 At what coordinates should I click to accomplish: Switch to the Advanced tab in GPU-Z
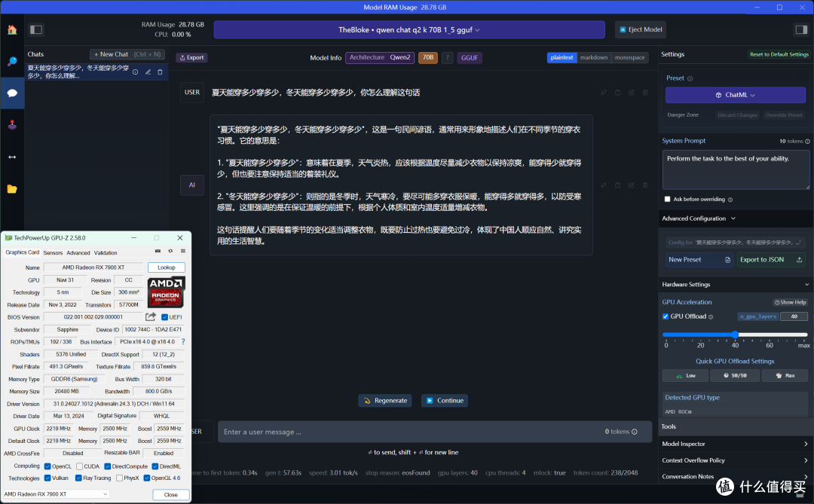[x=78, y=253]
